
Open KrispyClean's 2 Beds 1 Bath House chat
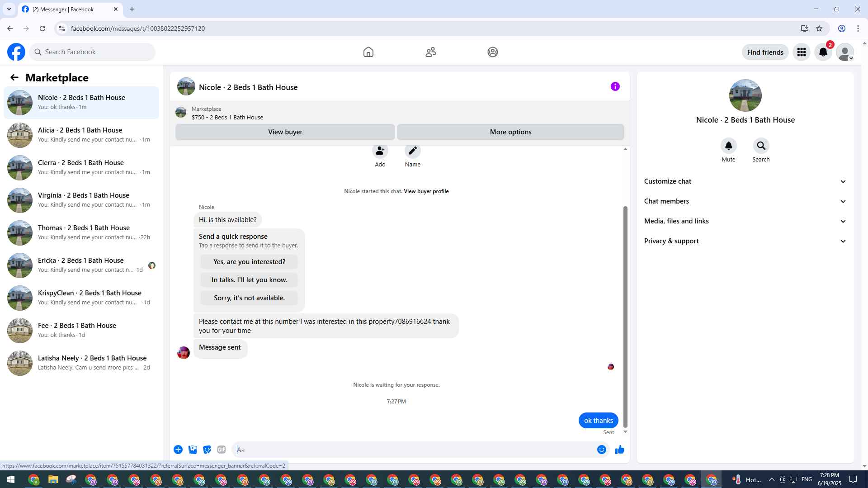[x=81, y=298]
